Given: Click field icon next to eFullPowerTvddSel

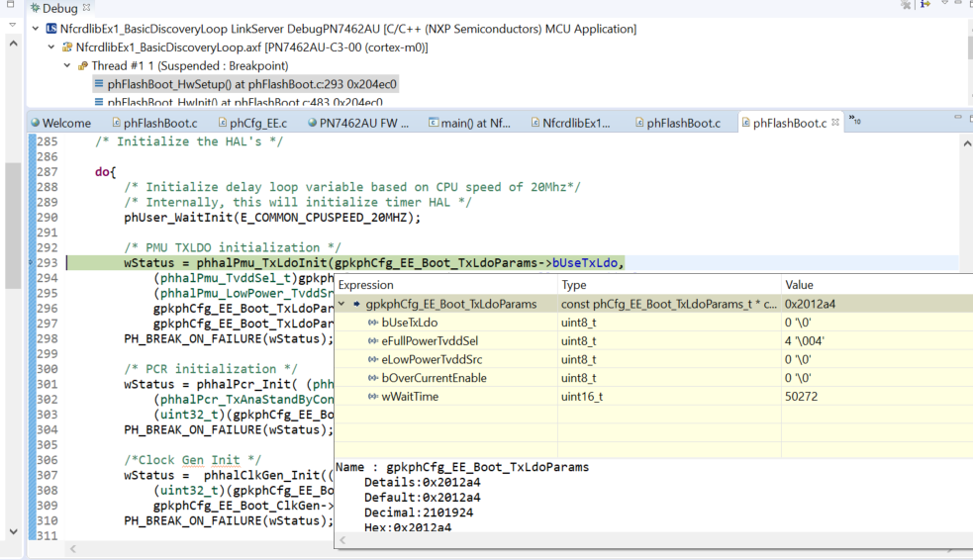Looking at the screenshot, I should (x=373, y=341).
